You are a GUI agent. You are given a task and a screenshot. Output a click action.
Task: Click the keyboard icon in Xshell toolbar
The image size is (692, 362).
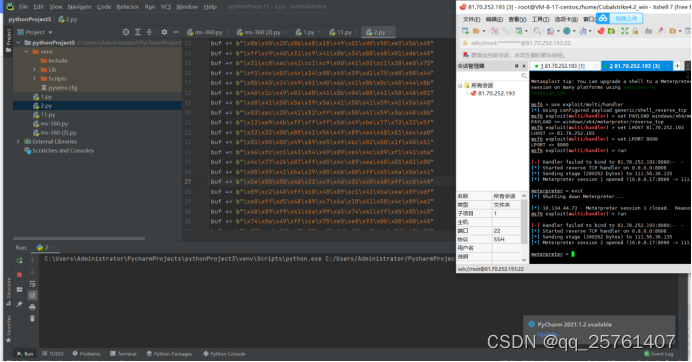click(648, 31)
